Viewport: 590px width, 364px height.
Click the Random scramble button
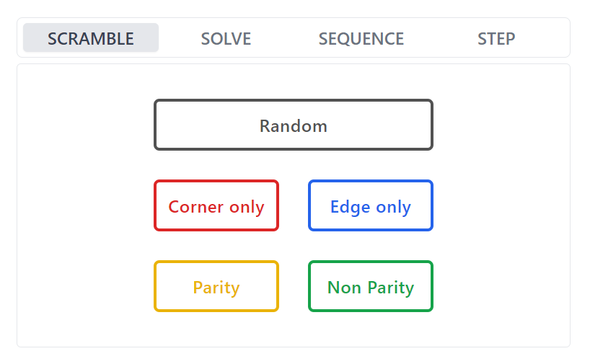click(293, 125)
